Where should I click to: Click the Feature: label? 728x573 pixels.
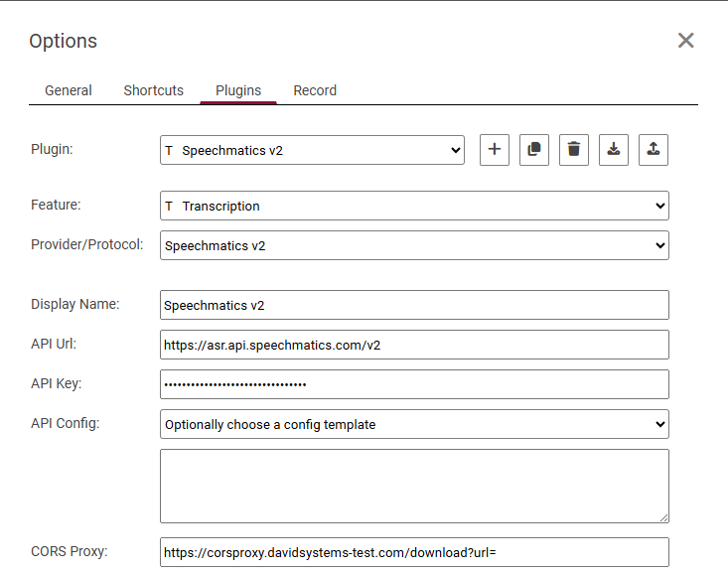(x=56, y=205)
